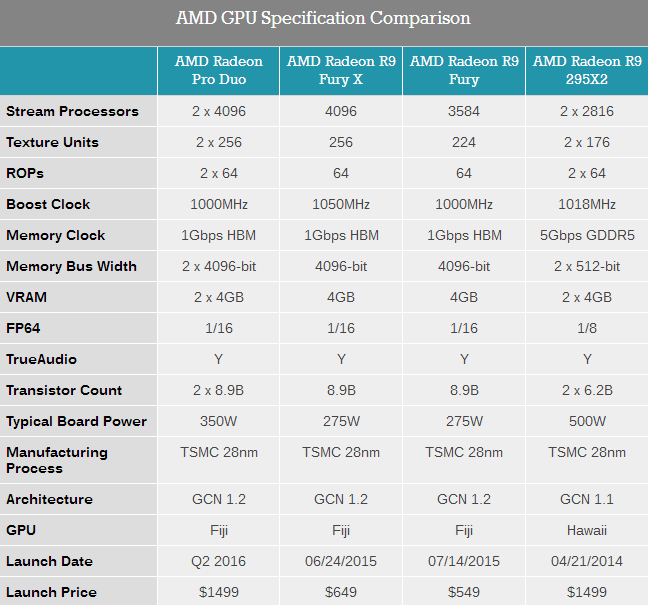The height and width of the screenshot is (605, 648).
Task: Click the Memory Bus Width row label
Action: (71, 266)
